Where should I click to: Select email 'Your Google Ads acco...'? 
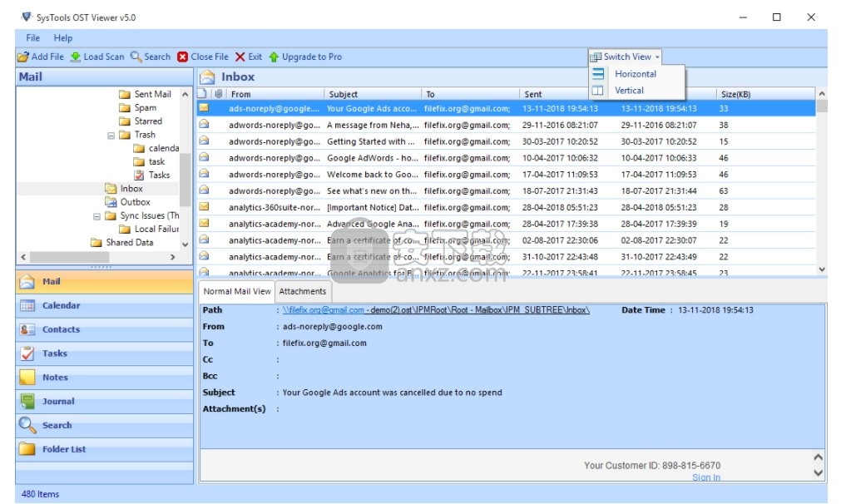tap(507, 108)
